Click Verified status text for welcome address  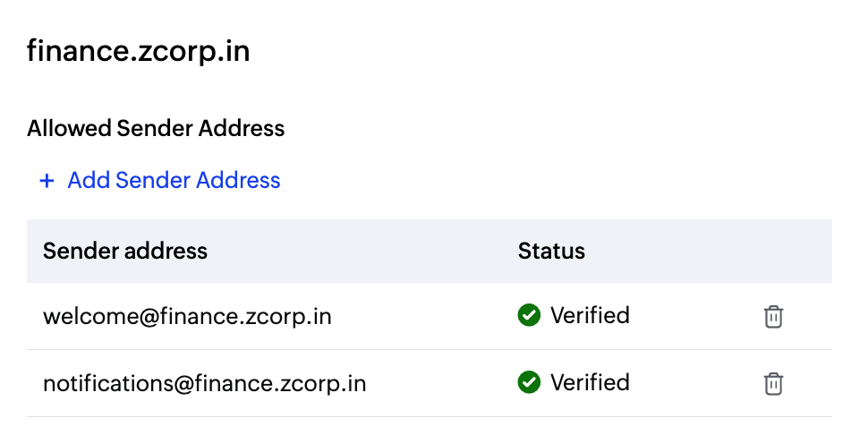tap(590, 316)
